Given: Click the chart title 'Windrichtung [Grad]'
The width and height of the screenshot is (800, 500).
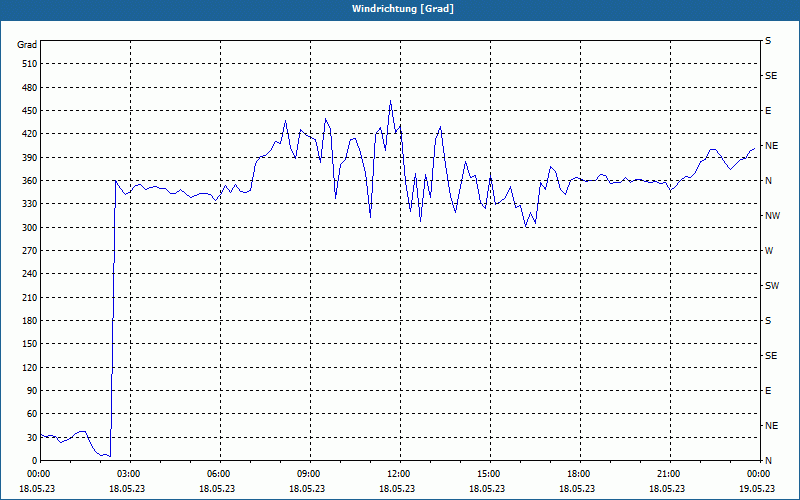Looking at the screenshot, I should pos(403,9).
